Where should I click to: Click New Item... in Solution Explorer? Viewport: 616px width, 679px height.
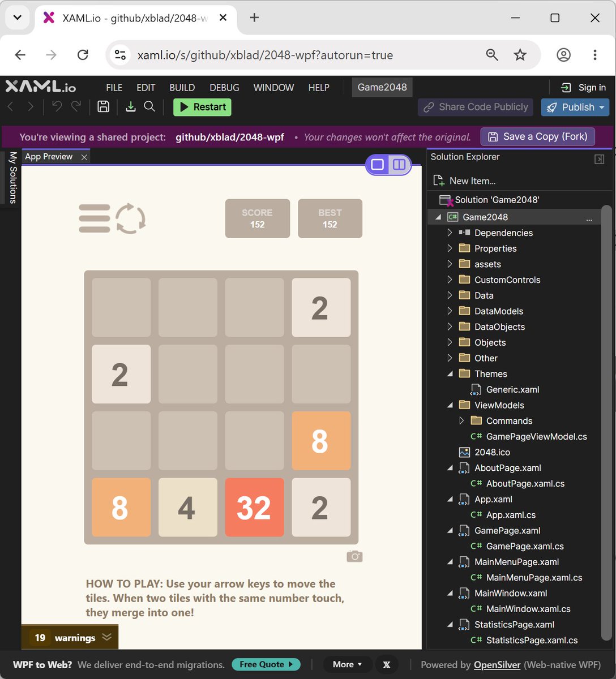(x=464, y=181)
